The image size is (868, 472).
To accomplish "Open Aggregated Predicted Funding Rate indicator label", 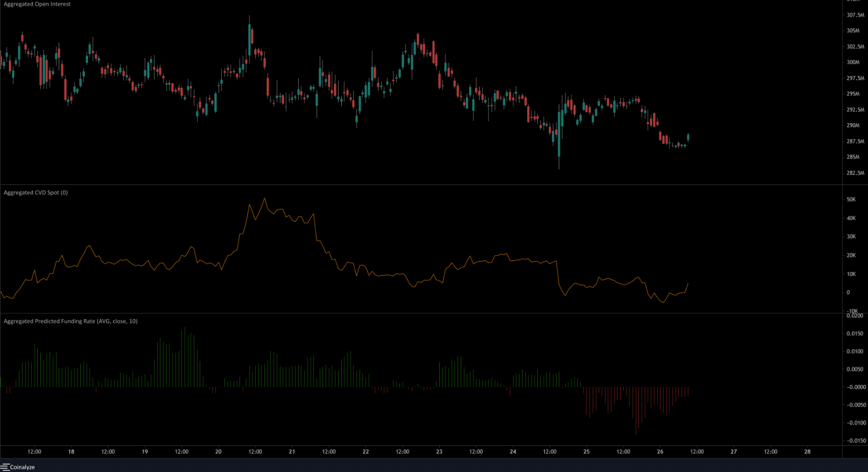I will tap(71, 321).
